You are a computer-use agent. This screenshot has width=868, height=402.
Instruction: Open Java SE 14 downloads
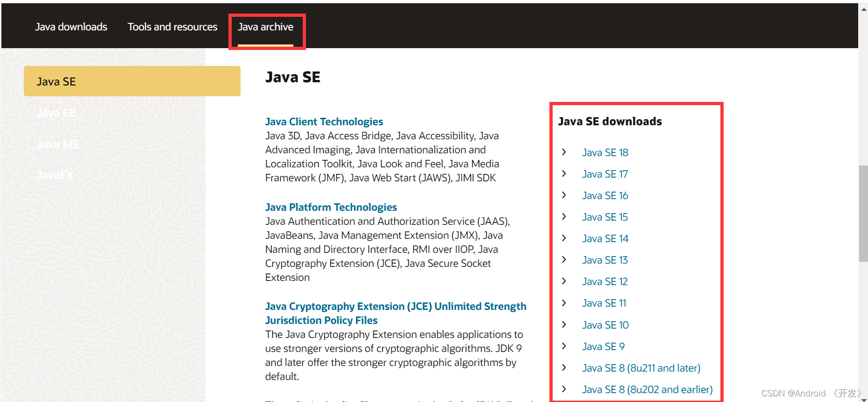[605, 239]
